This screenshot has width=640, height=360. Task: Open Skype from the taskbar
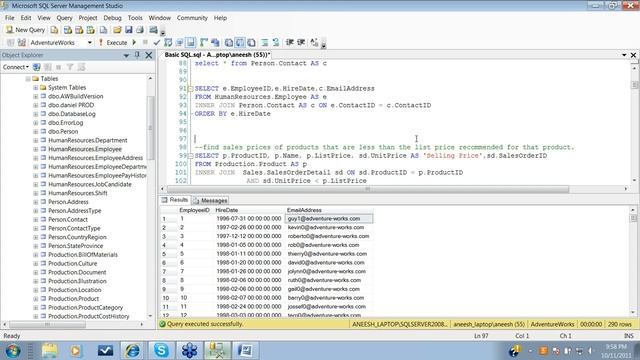click(161, 351)
